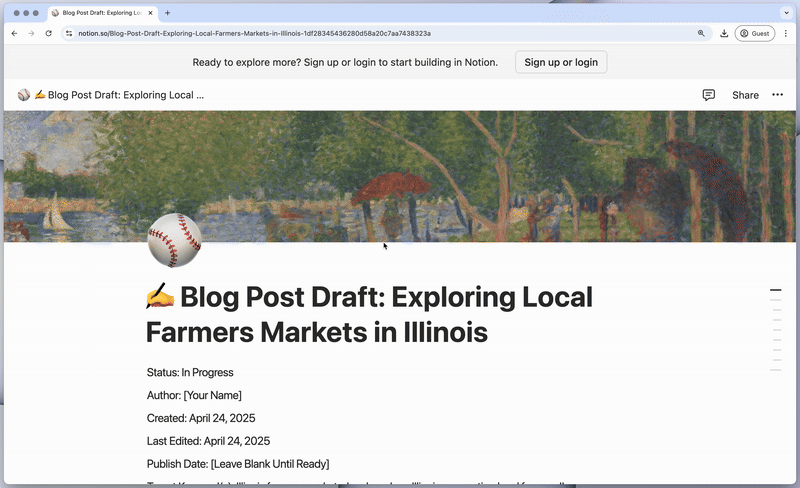The image size is (800, 488).
Task: Click the baseball icon in the breadcrumb
Action: 23,95
